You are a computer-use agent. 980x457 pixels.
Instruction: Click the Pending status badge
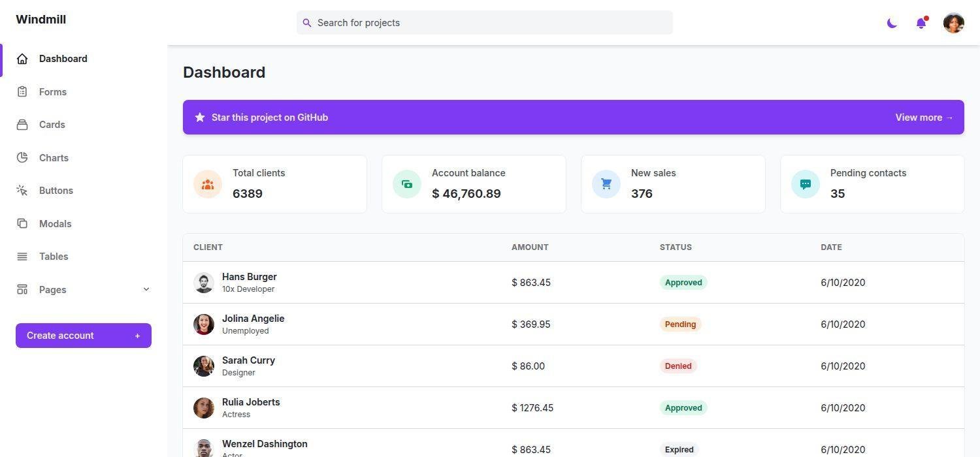680,324
